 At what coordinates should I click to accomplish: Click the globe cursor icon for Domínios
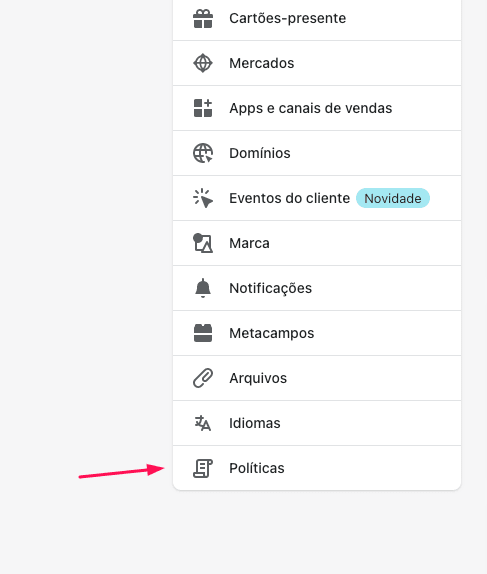[203, 153]
